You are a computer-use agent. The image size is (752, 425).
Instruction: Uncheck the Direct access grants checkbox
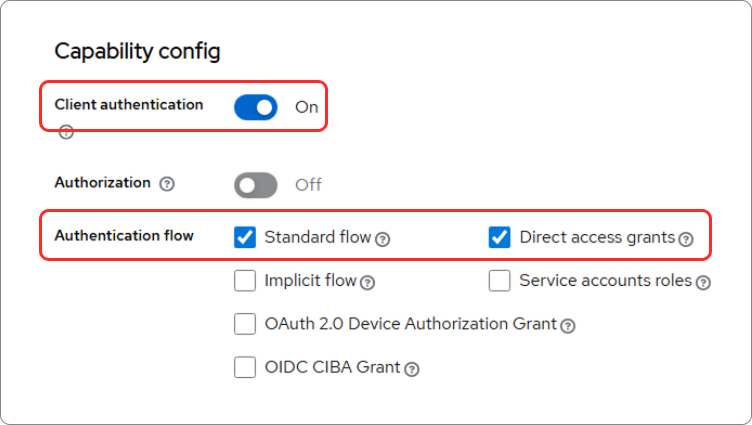pyautogui.click(x=500, y=237)
